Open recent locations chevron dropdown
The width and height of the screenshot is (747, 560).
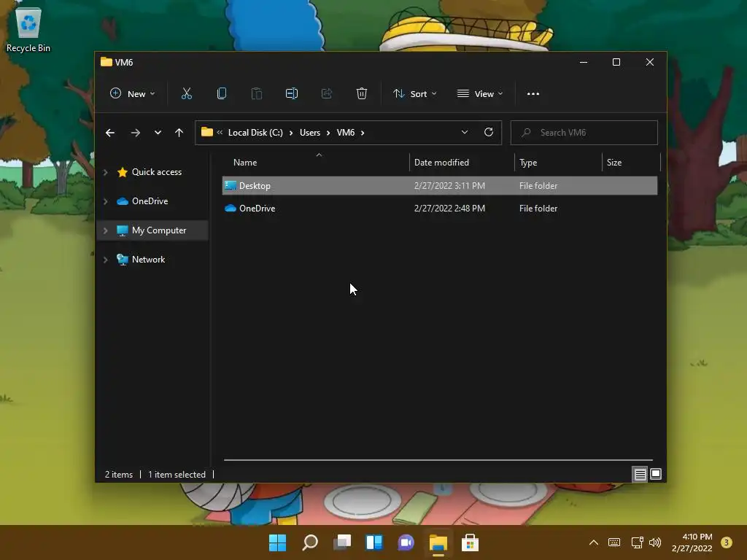click(158, 133)
